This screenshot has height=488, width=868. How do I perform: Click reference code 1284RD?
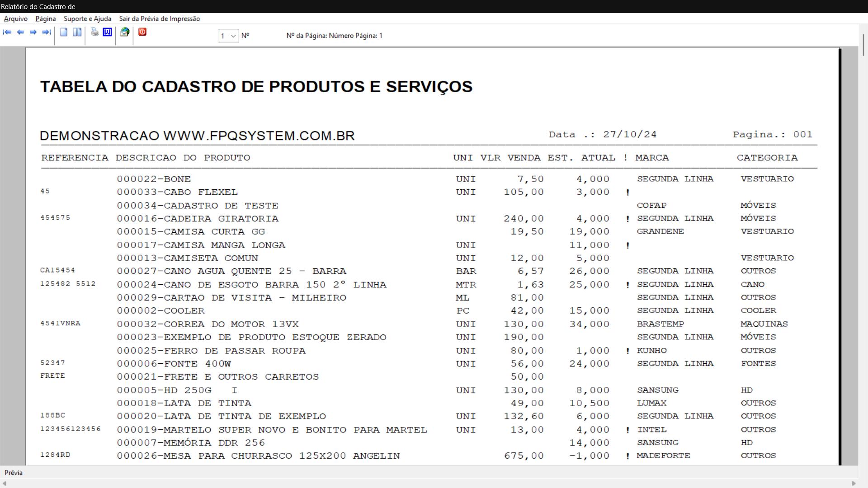(x=55, y=455)
